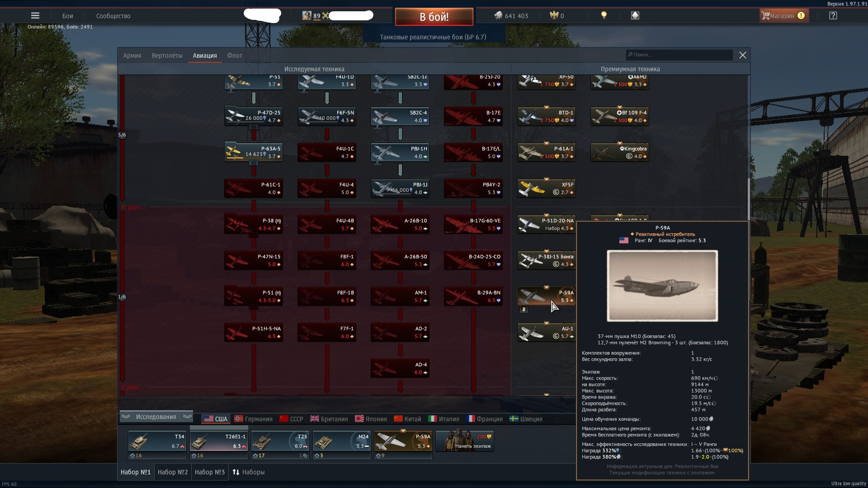
Task: Open the hamburger main menu
Action: pos(35,15)
